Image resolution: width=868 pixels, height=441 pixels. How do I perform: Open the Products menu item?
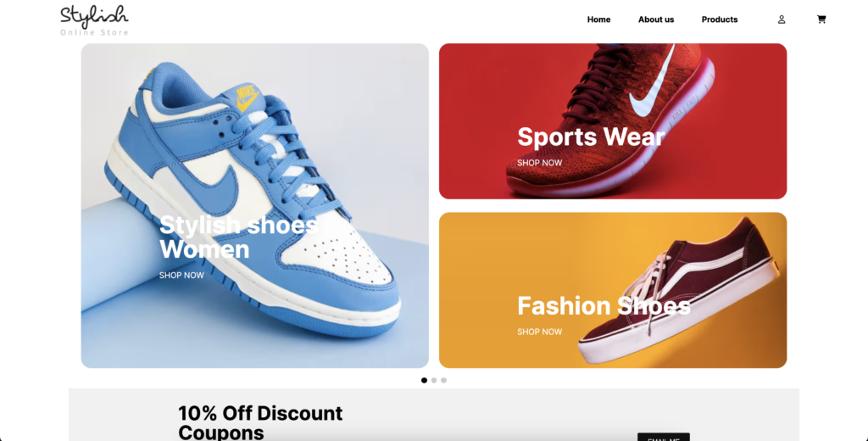[719, 20]
